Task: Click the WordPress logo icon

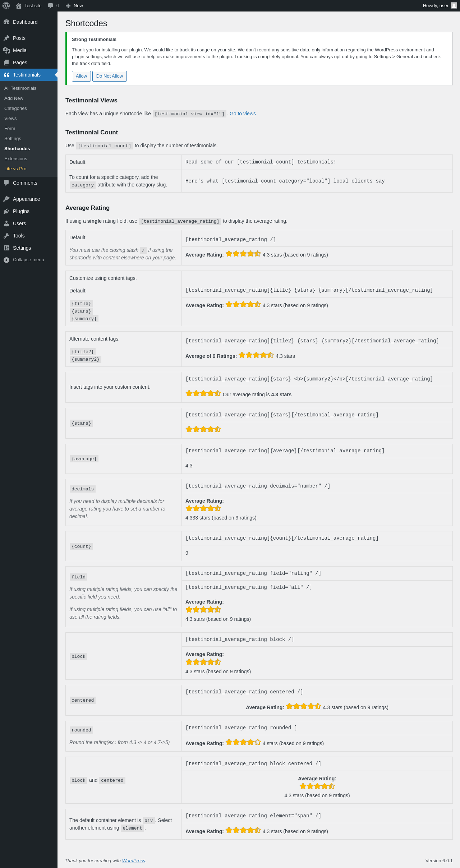Action: (x=6, y=6)
